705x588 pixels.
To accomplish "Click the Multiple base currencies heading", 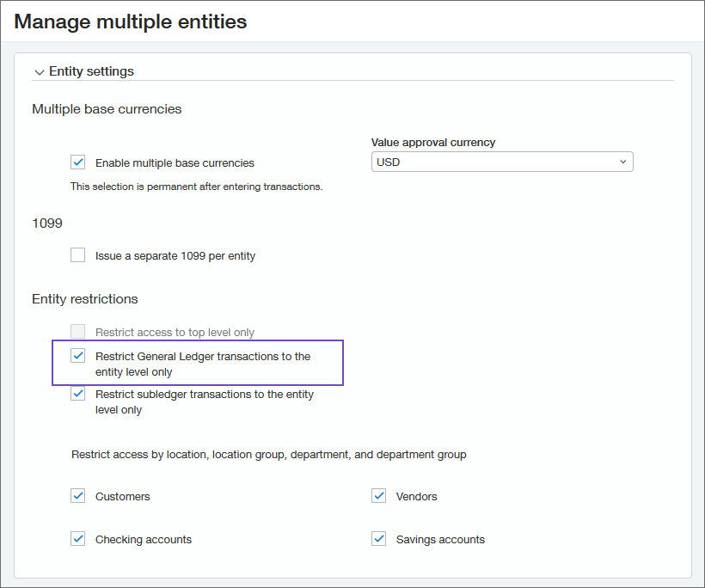I will click(x=107, y=109).
